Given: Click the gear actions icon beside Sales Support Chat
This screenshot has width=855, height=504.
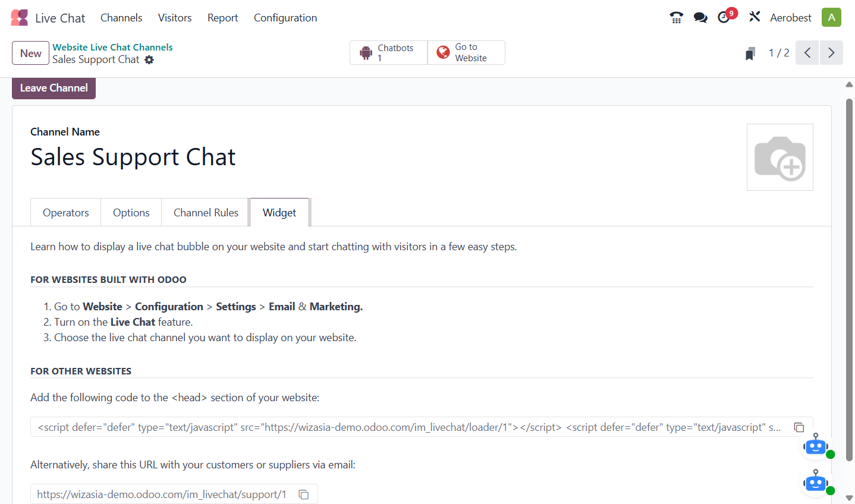Looking at the screenshot, I should tap(149, 59).
